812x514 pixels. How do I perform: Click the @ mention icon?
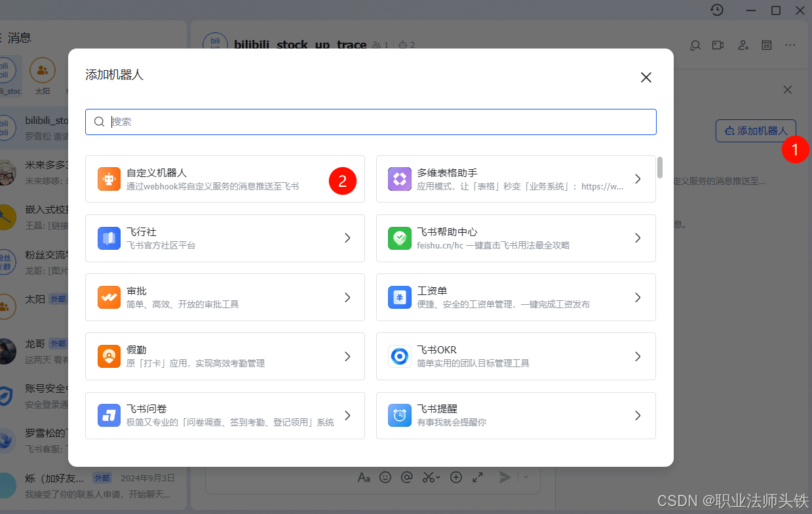(406, 477)
